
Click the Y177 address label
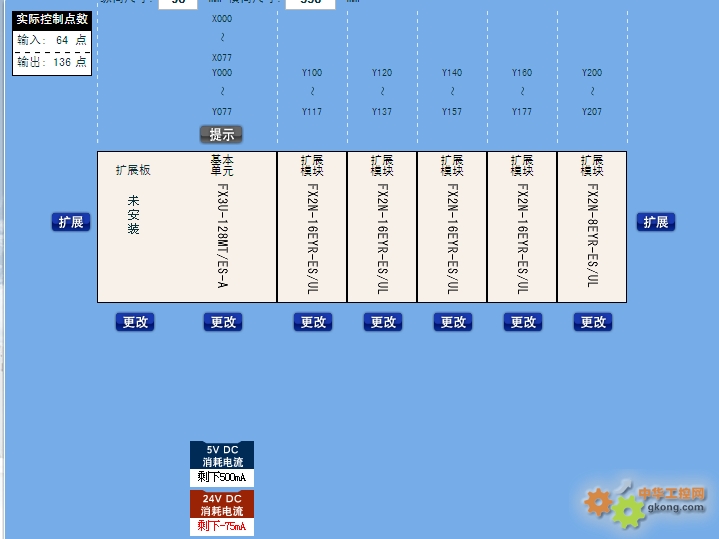(x=522, y=111)
